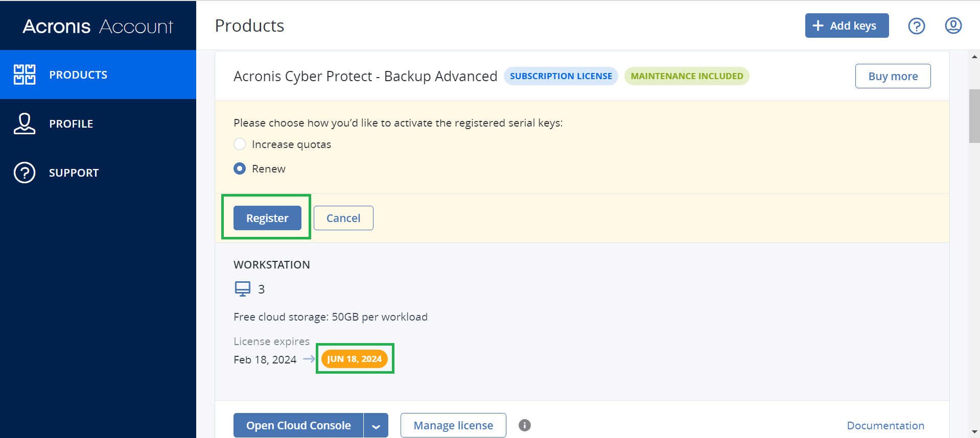Open the Documentation link

tap(885, 425)
